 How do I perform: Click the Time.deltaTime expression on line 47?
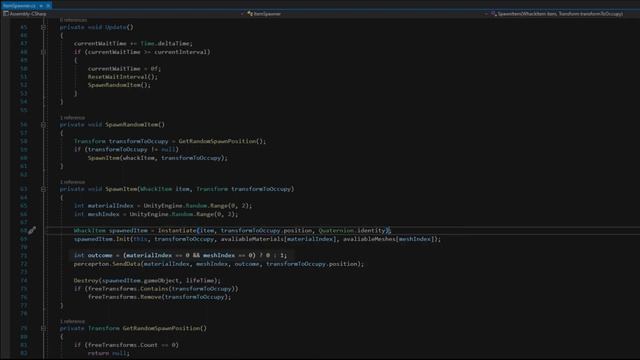point(165,44)
